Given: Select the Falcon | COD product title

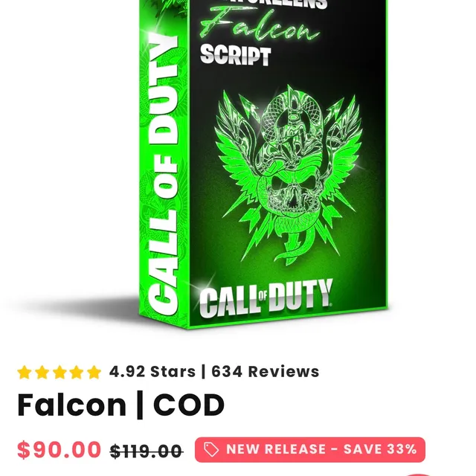Looking at the screenshot, I should pyautogui.click(x=120, y=405).
